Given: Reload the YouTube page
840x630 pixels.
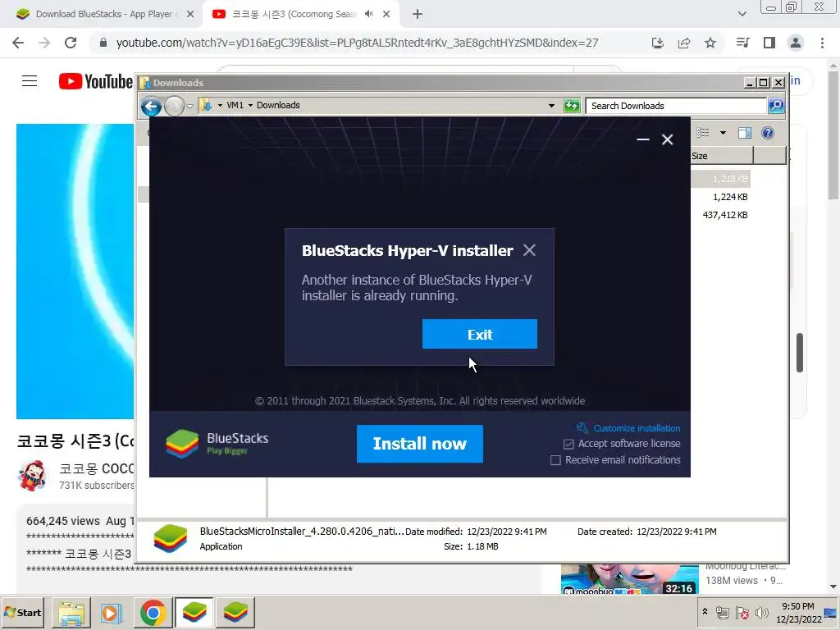Looking at the screenshot, I should [x=71, y=43].
